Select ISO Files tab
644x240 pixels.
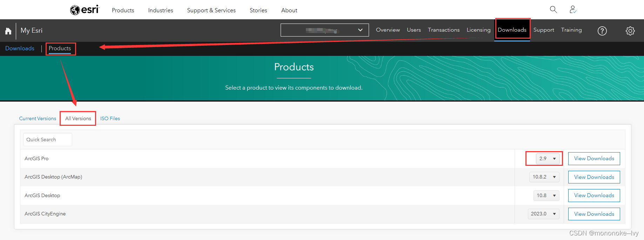[x=110, y=118]
